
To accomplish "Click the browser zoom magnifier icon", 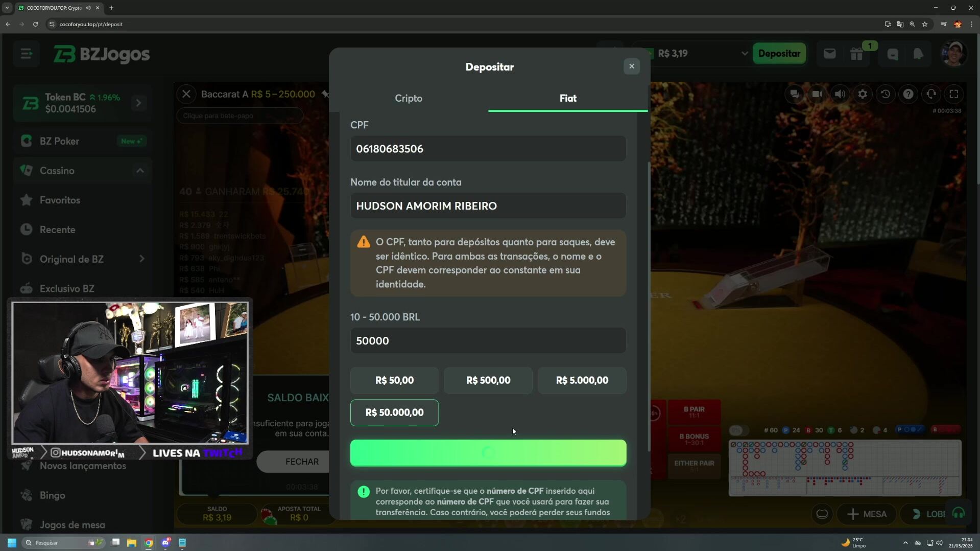I will [x=912, y=24].
